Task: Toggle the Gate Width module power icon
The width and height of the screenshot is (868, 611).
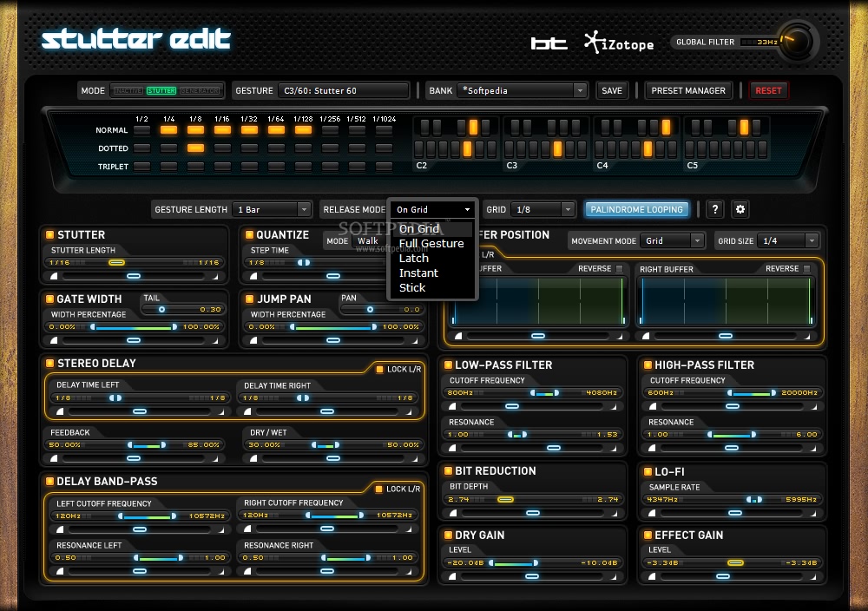Action: point(49,299)
